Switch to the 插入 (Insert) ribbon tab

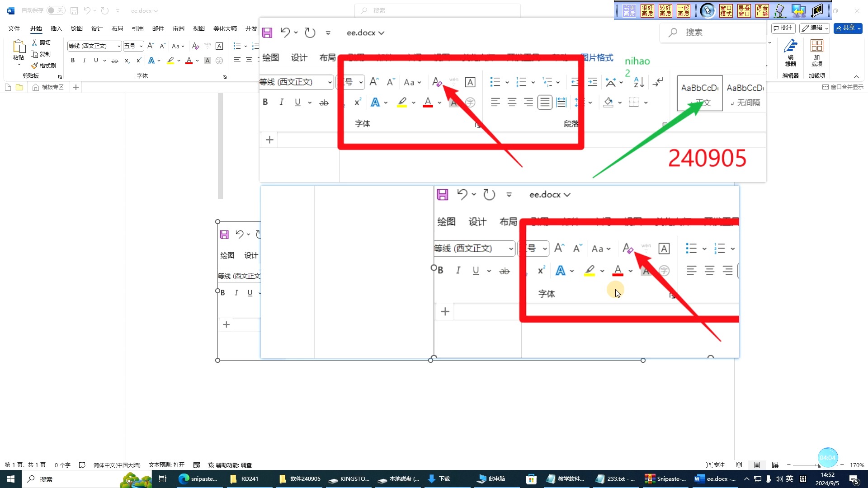click(56, 28)
